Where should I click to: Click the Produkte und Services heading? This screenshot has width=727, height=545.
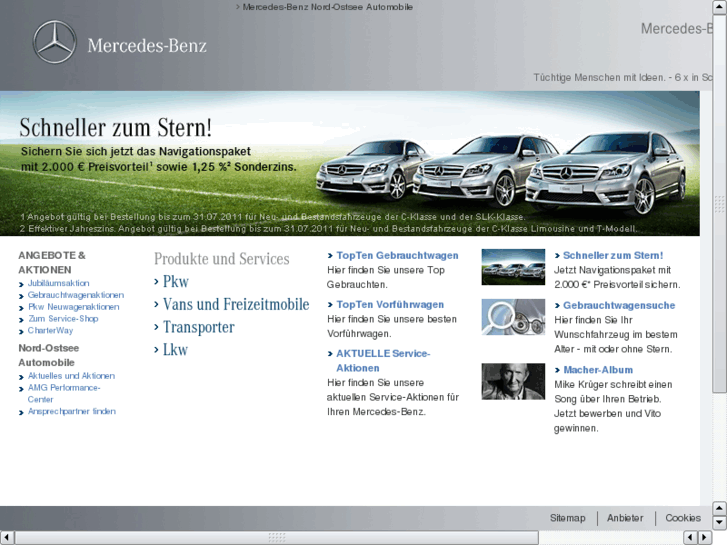click(x=222, y=259)
